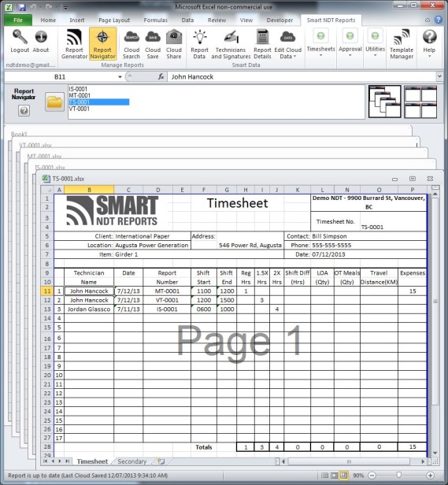
Task: Switch to the Formulas tab
Action: 155,20
